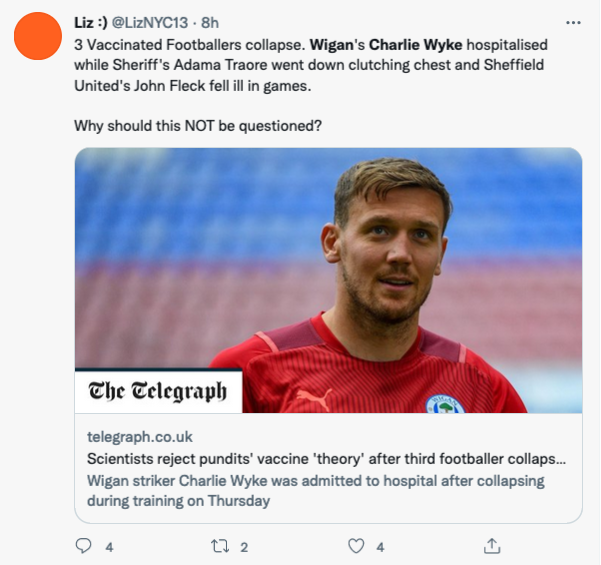Click the orange profile avatar
Image resolution: width=601 pixels, height=565 pixels.
(x=38, y=38)
